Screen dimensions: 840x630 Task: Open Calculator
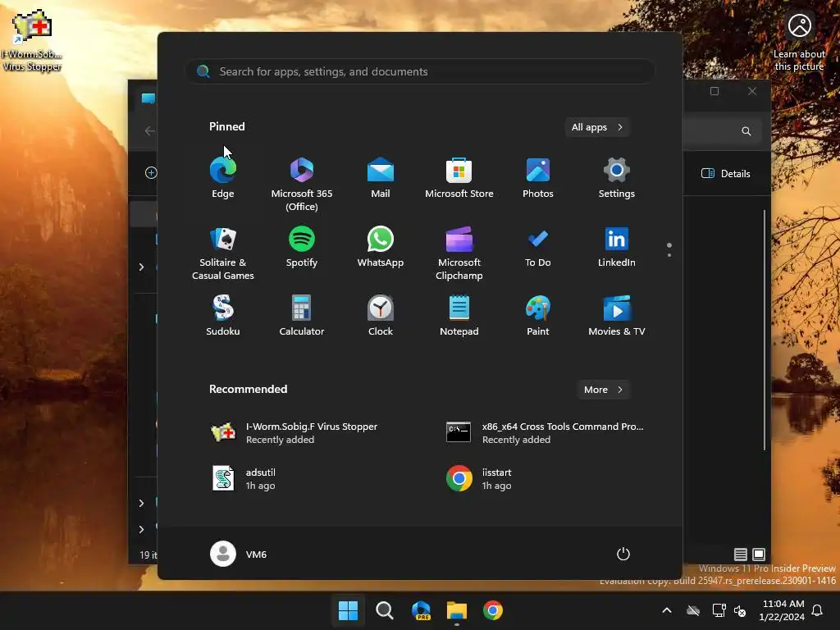point(302,316)
